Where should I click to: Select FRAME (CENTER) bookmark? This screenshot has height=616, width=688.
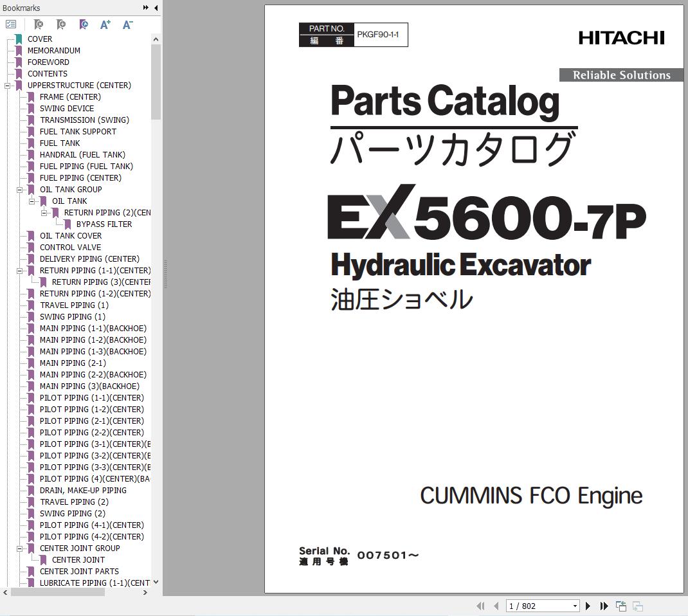tap(70, 97)
